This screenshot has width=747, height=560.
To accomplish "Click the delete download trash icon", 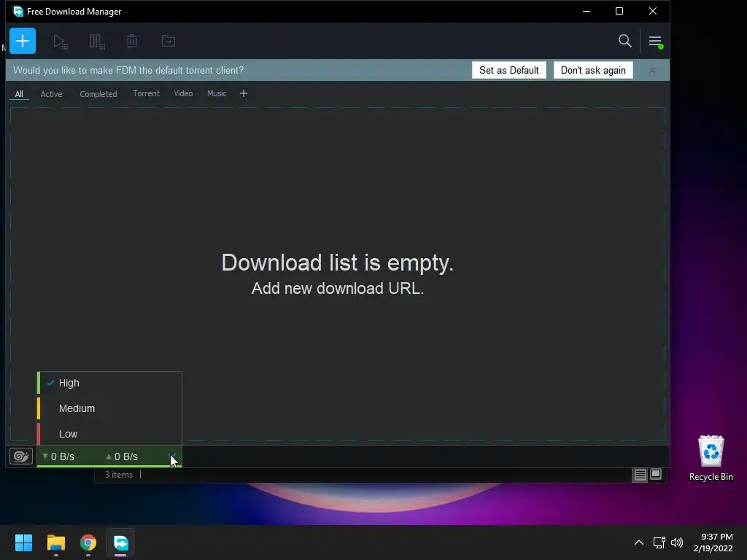I will 132,41.
